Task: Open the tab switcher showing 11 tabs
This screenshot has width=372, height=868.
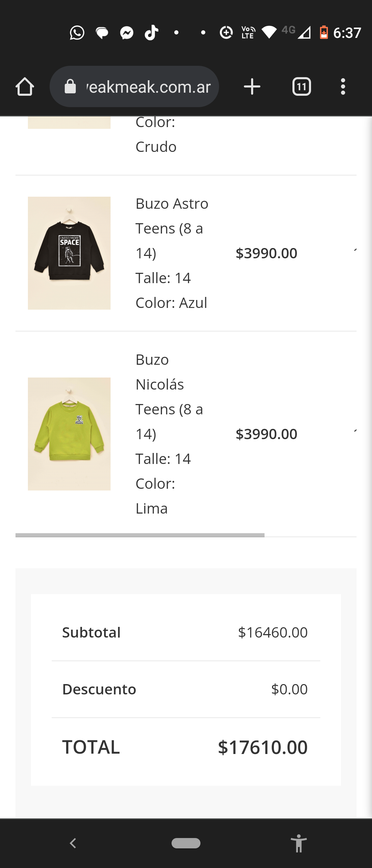Action: [x=301, y=86]
